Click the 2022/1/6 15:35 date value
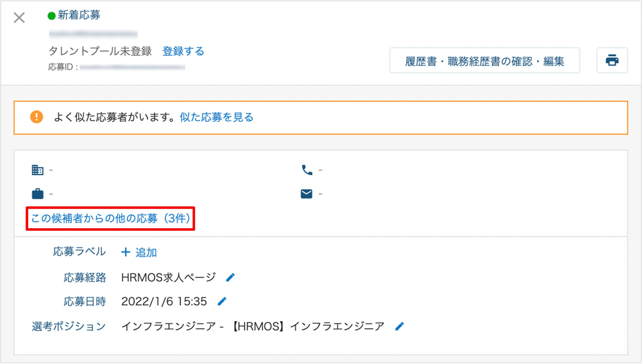Screen dimensions: 642x364 pos(164,301)
